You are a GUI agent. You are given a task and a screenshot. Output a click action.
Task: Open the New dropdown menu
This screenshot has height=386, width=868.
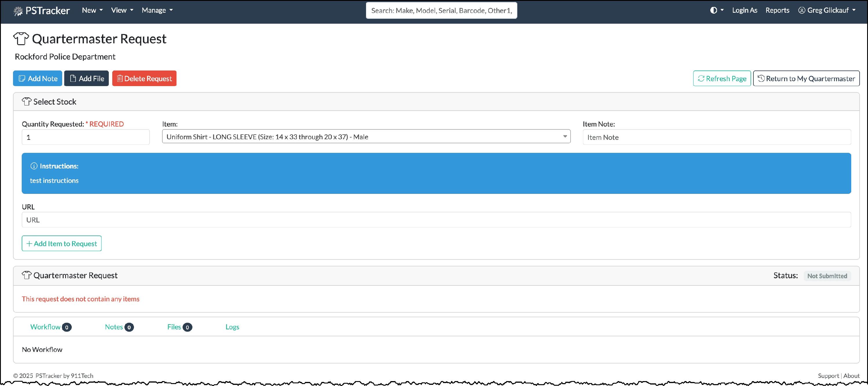(92, 10)
